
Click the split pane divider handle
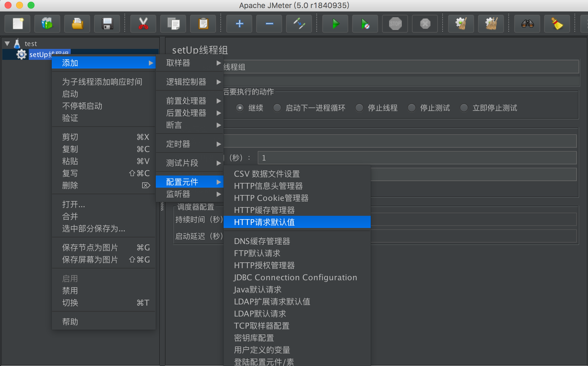pos(162,207)
